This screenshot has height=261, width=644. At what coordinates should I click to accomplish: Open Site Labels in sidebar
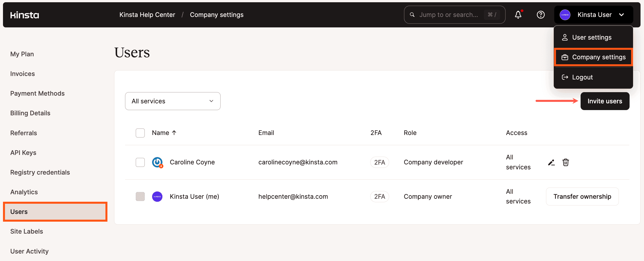pyautogui.click(x=27, y=231)
